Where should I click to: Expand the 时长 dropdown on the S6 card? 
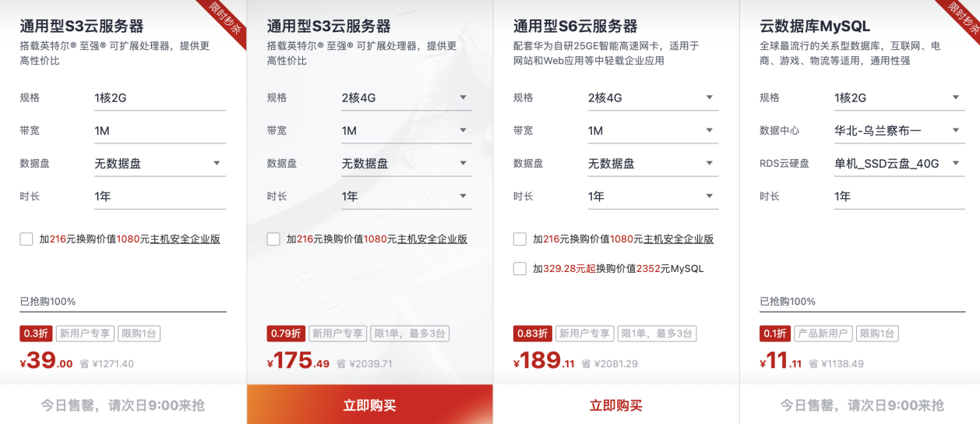(653, 196)
